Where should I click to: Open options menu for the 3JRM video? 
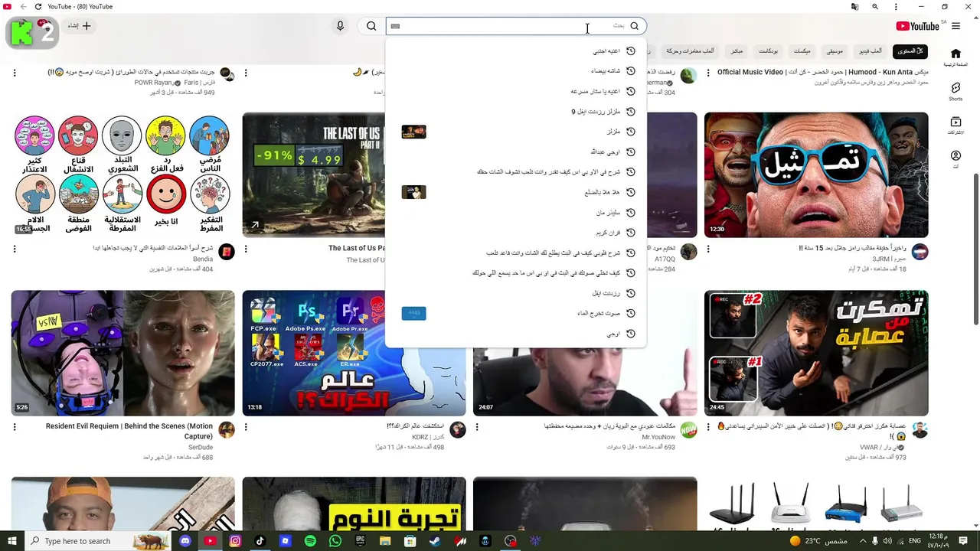pos(707,249)
